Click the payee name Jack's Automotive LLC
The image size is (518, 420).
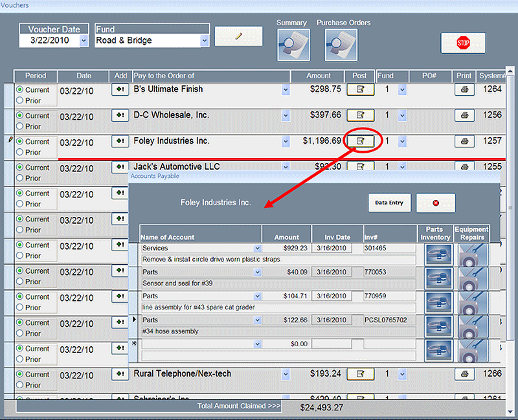tap(177, 166)
